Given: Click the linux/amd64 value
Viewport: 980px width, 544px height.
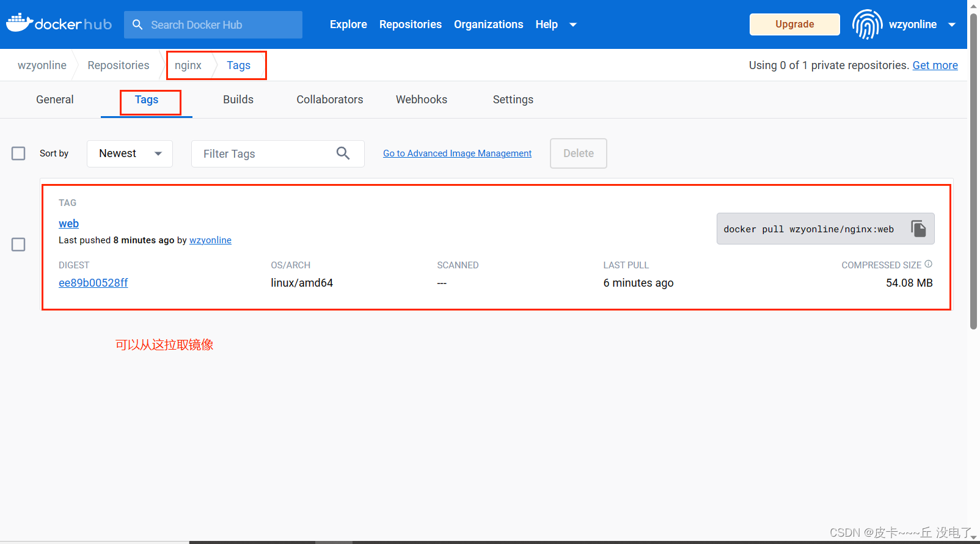Looking at the screenshot, I should click(302, 283).
